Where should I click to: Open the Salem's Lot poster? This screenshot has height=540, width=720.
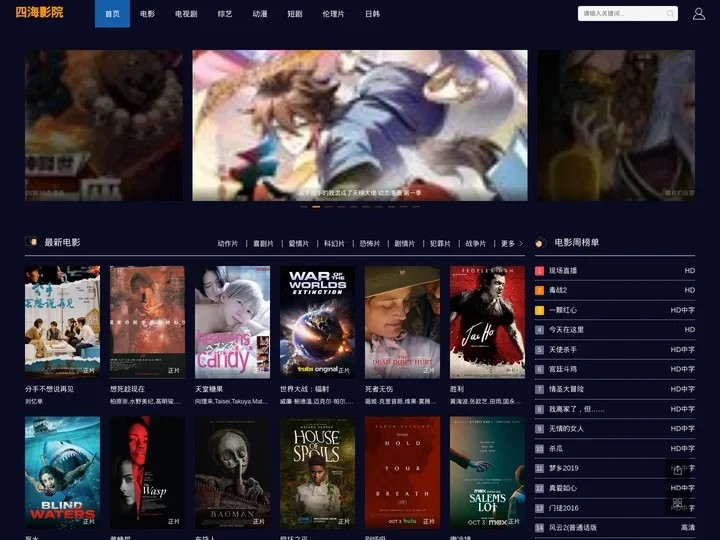(x=487, y=472)
